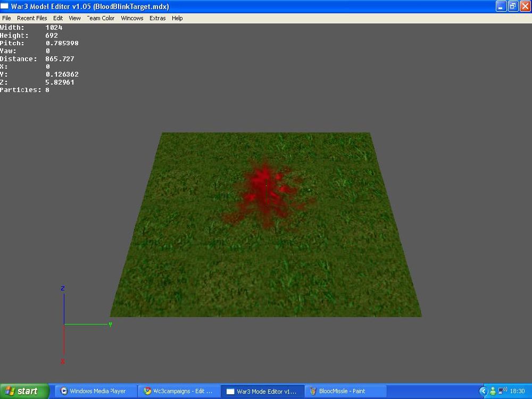Screen dimensions: 532x399
Task: Minimize the War3 Model Editor window
Action: tap(501, 6)
